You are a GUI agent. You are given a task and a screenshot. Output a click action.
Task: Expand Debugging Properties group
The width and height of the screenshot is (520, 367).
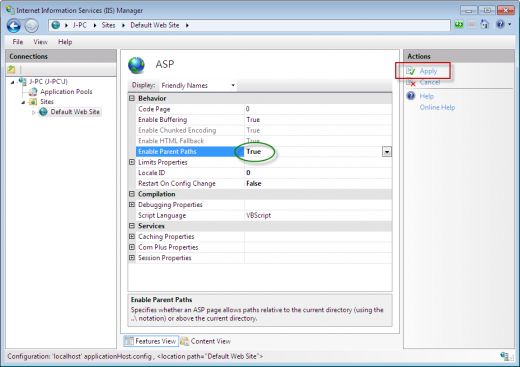click(132, 205)
